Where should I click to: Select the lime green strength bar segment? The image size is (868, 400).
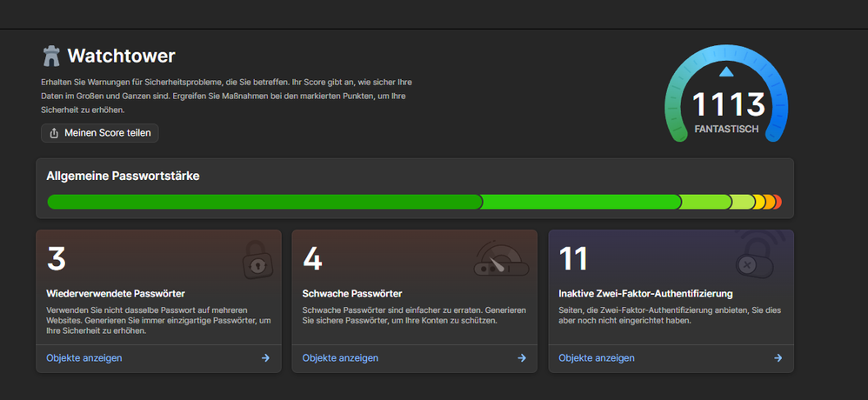pyautogui.click(x=704, y=202)
